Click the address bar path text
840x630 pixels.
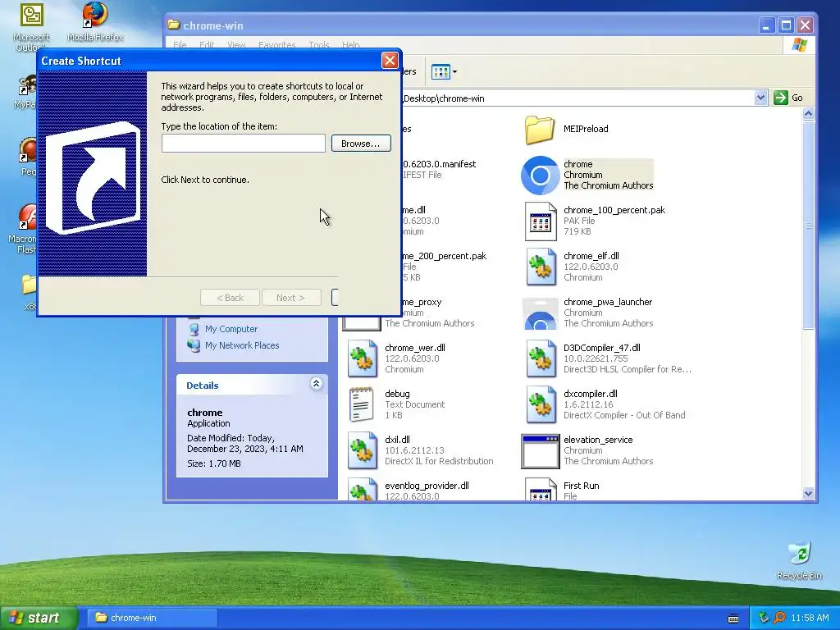click(x=444, y=98)
